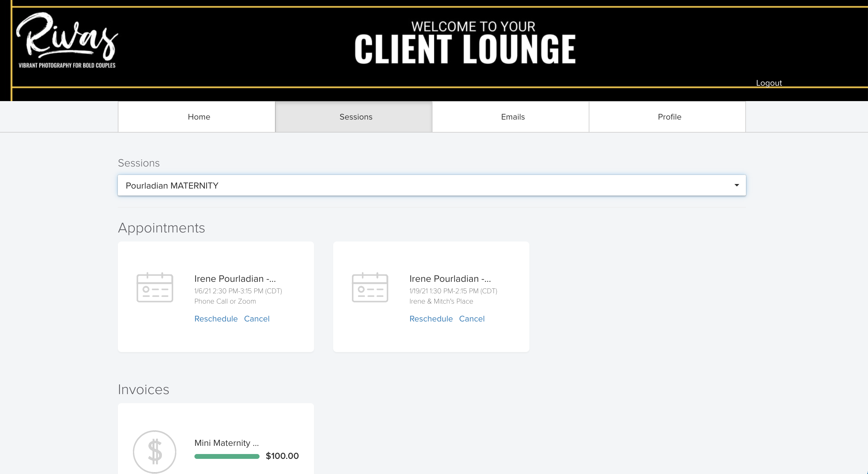Switch to the Home tab

[199, 117]
